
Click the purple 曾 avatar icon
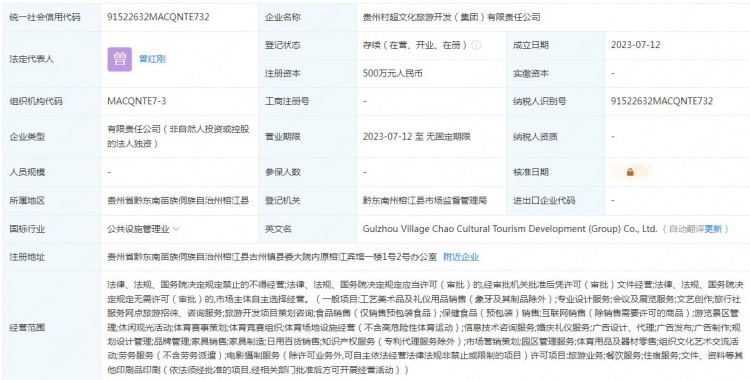pyautogui.click(x=120, y=59)
